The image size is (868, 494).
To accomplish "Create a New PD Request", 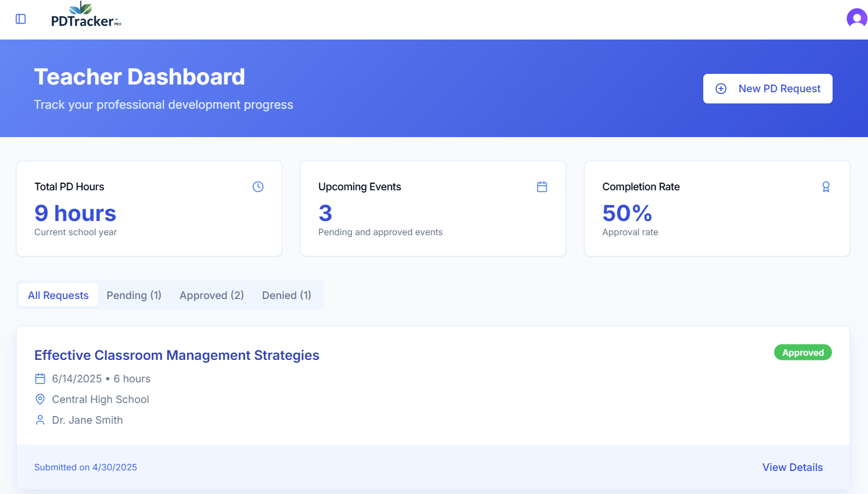I will pos(768,88).
